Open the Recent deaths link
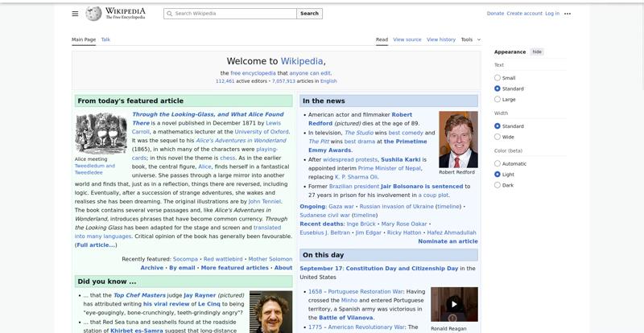644x333 pixels. [321, 224]
